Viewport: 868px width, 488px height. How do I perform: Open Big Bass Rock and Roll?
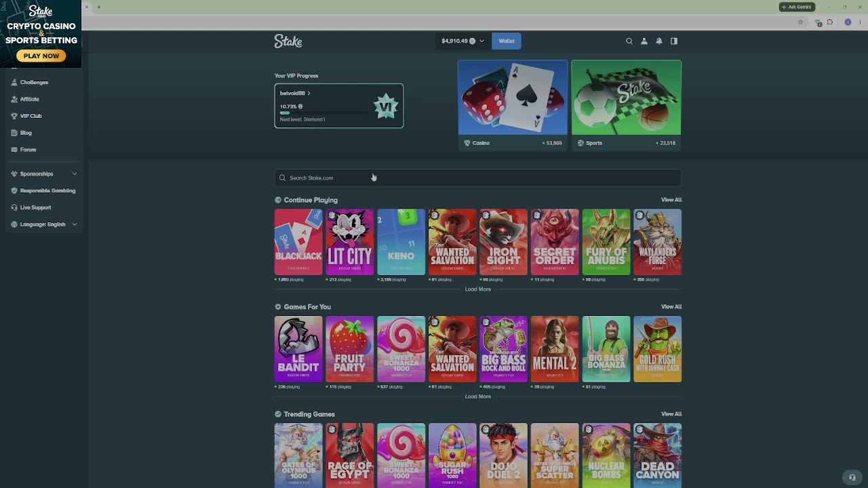[x=504, y=349]
